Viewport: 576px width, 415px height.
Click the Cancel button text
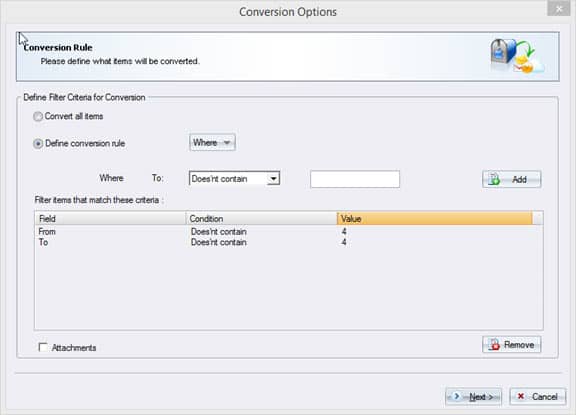pyautogui.click(x=545, y=397)
